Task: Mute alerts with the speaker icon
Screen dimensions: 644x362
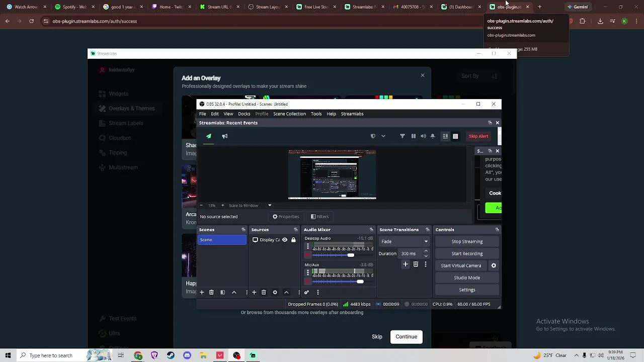Action: (423, 136)
